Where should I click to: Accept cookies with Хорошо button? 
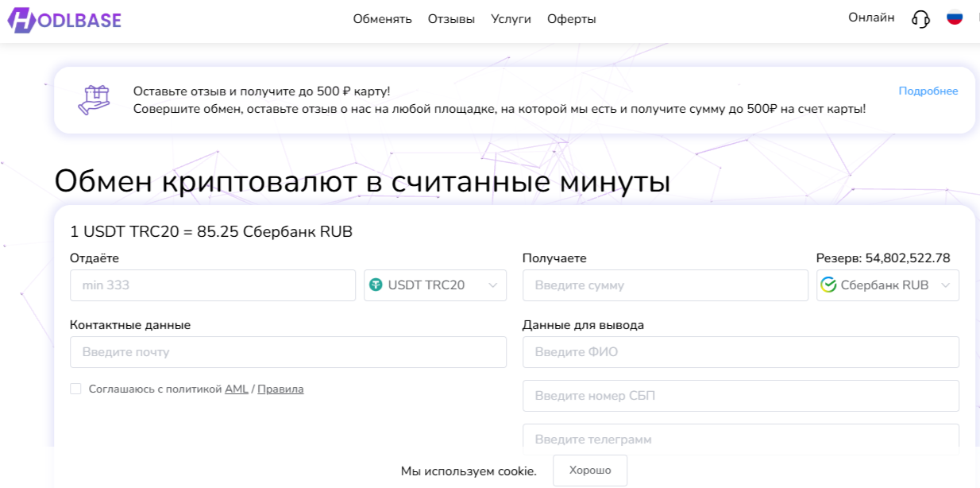[x=590, y=471]
